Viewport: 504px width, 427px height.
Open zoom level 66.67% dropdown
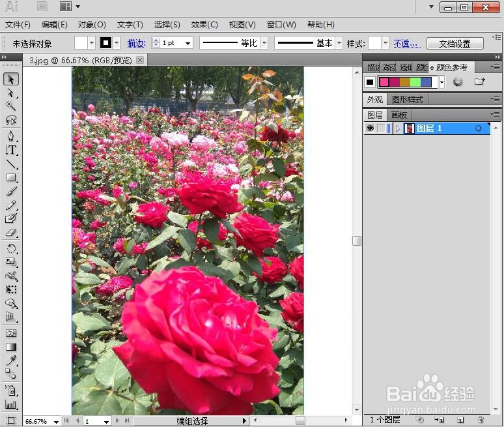[56, 421]
